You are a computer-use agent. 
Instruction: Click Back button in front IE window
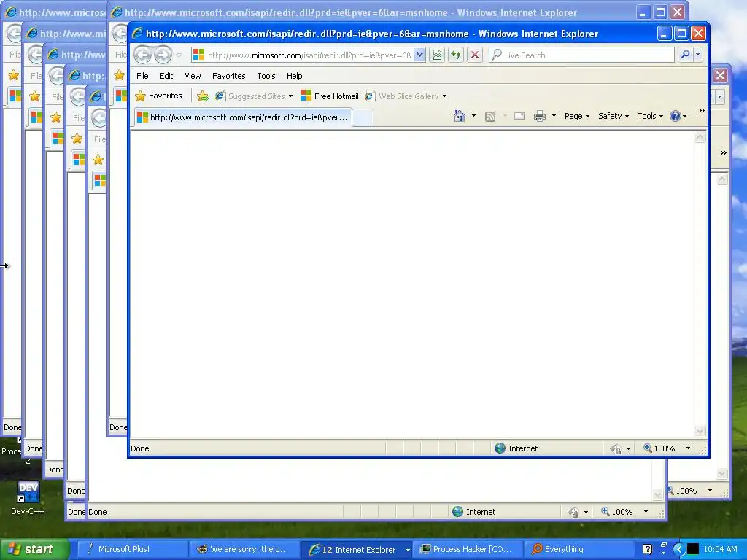142,55
